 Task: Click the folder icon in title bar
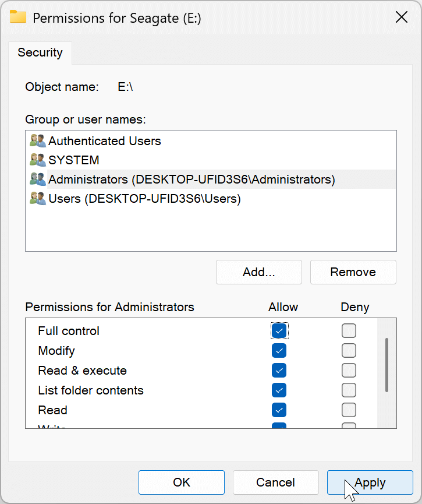pos(18,17)
